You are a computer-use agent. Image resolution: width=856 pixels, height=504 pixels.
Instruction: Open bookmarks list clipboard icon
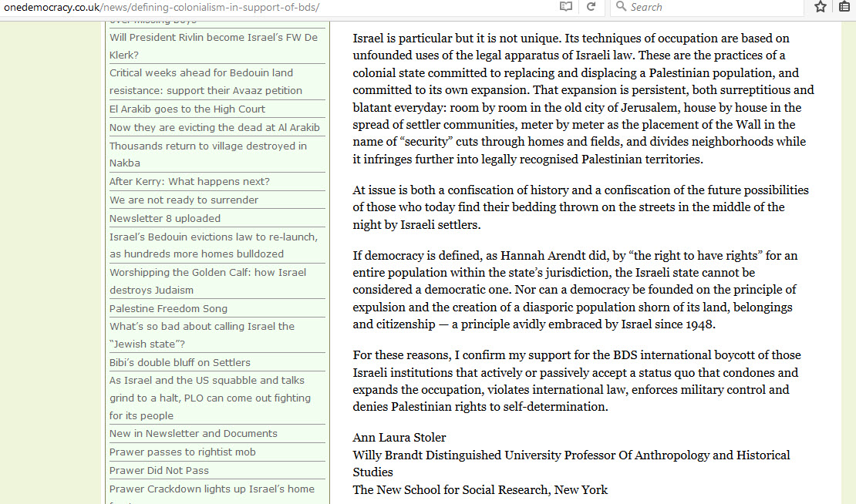click(x=844, y=7)
